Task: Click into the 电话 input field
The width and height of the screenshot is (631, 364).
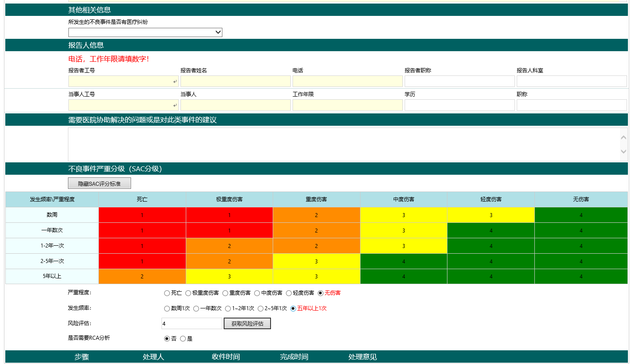Action: coord(347,81)
